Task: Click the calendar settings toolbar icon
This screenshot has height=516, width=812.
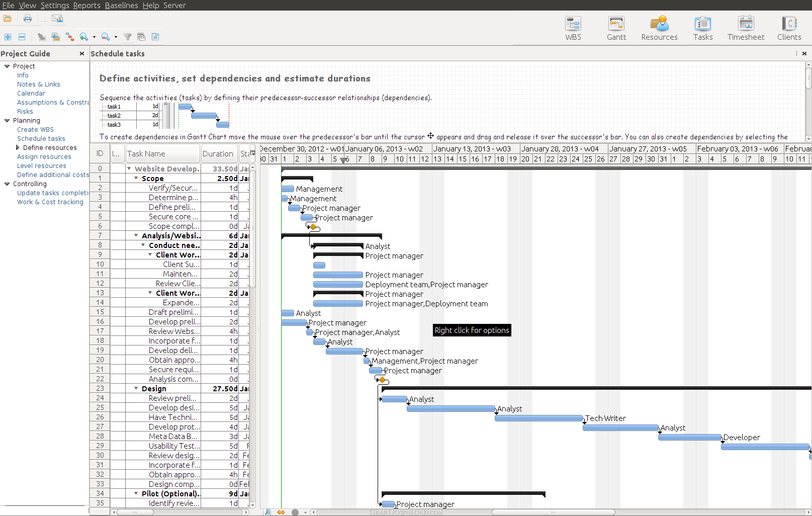Action: pos(141,37)
